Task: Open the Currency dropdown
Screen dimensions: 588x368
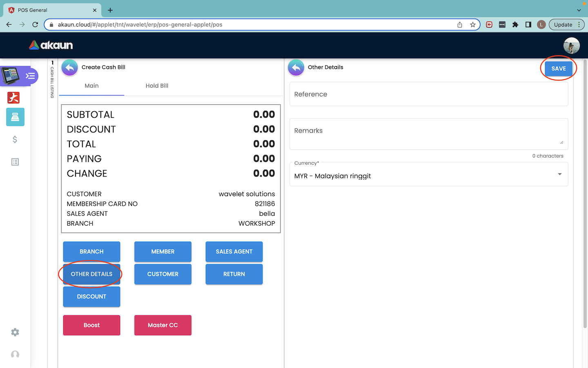Action: pos(429,174)
